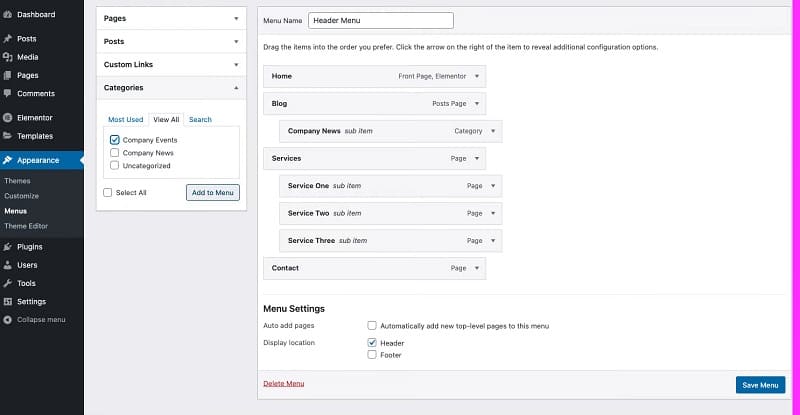Image resolution: width=800 pixels, height=415 pixels.
Task: Click the Pages icon in sidebar
Action: 7,76
